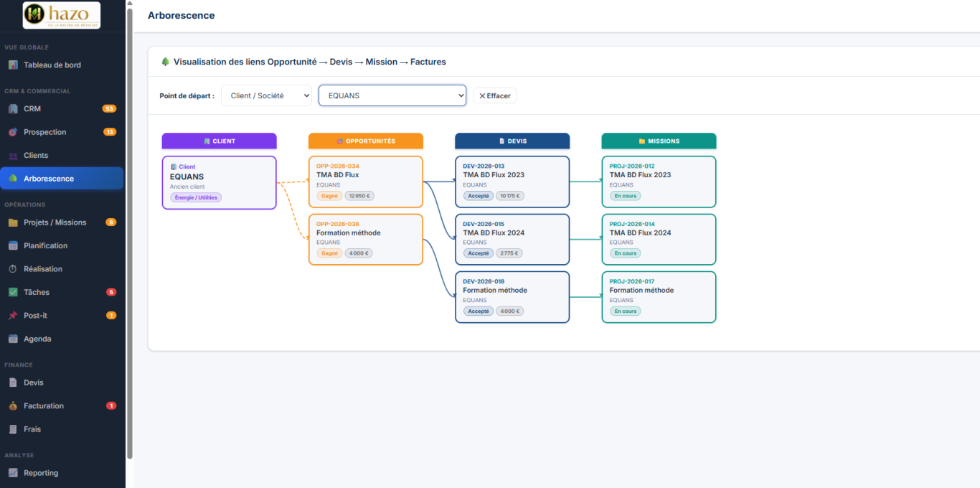Open mission card PROJ-2026-014
This screenshot has height=488, width=980.
(x=659, y=240)
